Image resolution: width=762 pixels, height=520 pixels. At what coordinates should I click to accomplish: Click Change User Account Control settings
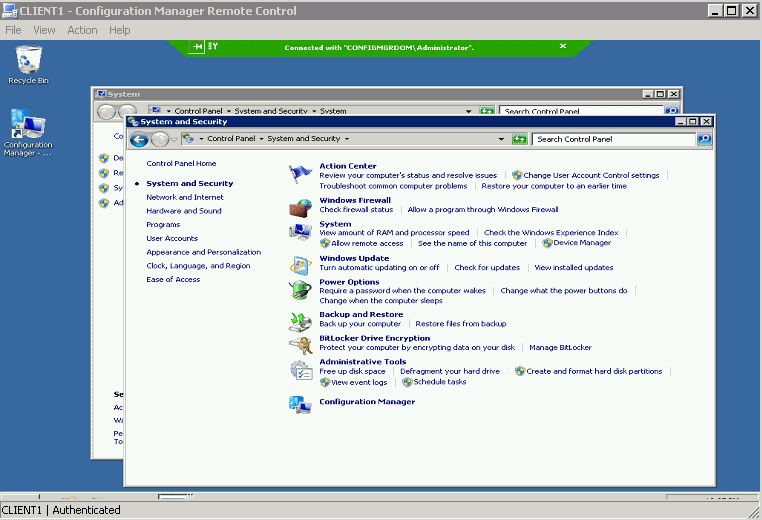click(x=591, y=175)
